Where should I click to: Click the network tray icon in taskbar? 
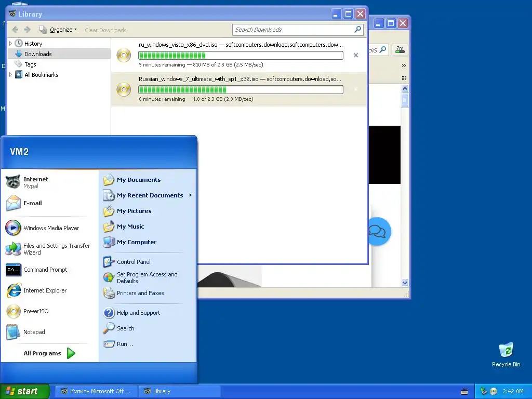tap(484, 391)
